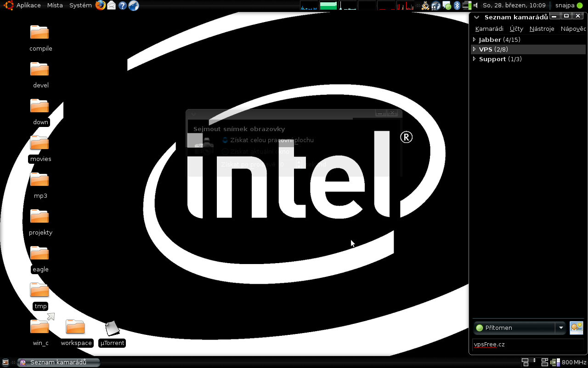The height and width of the screenshot is (368, 588).
Task: Click the network connection tray icon
Action: [467, 6]
